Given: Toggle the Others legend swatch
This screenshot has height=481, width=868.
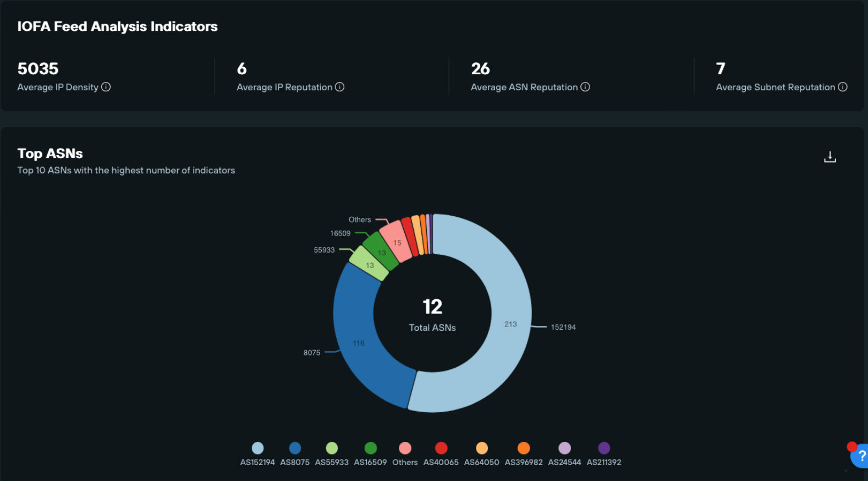Looking at the screenshot, I should pyautogui.click(x=405, y=448).
